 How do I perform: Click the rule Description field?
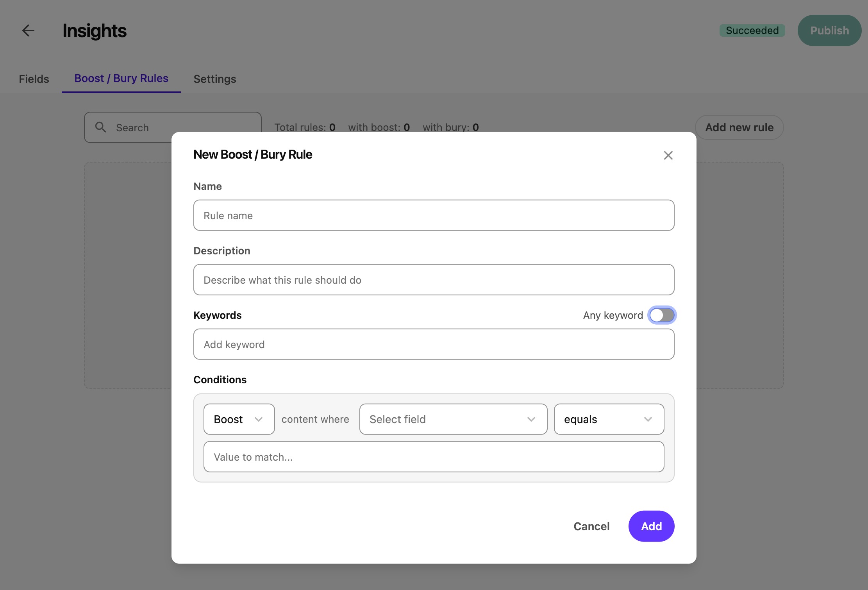[433, 279]
